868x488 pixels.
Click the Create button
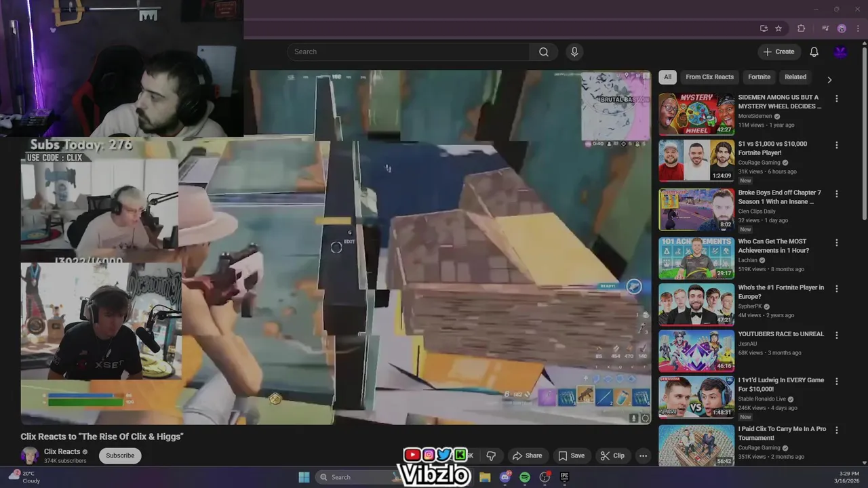tap(778, 52)
